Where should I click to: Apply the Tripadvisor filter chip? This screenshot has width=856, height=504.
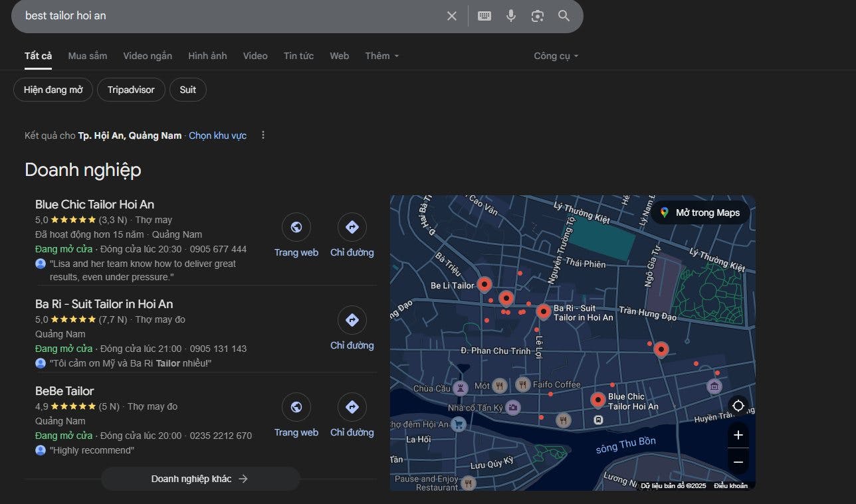coord(131,90)
